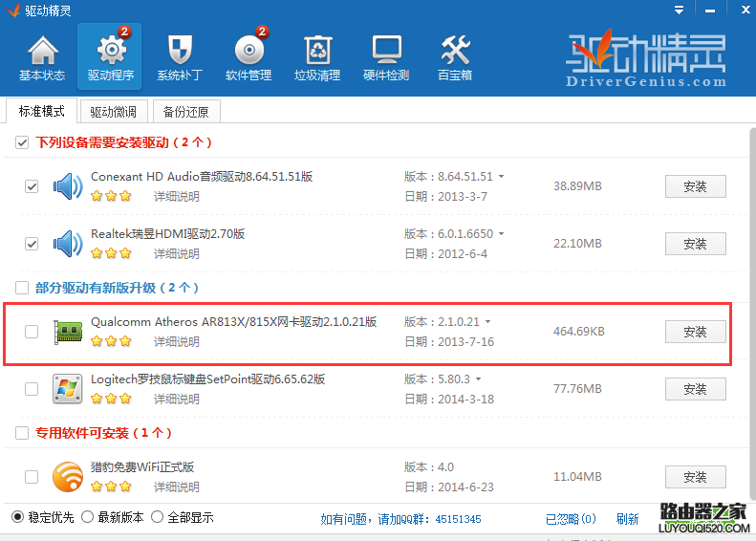Click the star rating of Qualcomm Atheros driver

(x=112, y=342)
